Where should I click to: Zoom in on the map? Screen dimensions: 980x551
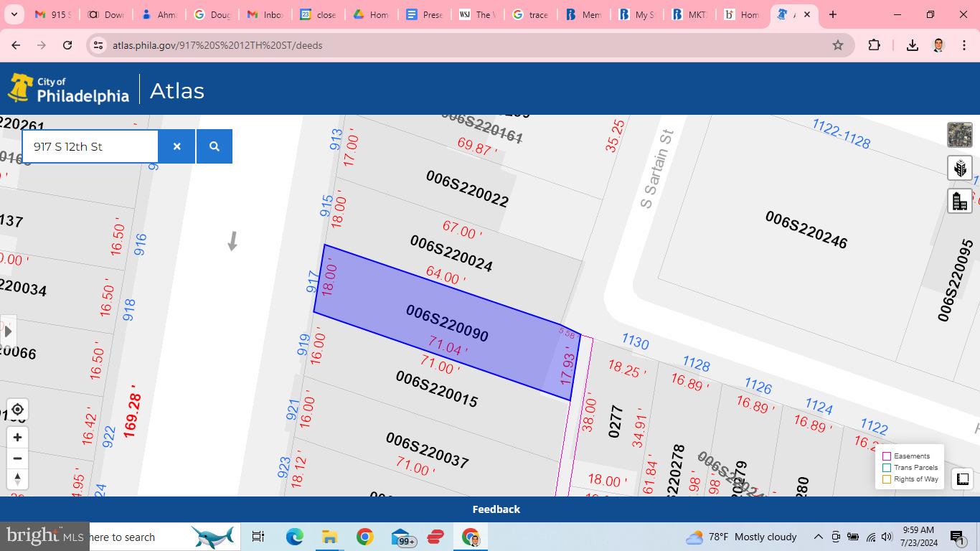[17, 437]
